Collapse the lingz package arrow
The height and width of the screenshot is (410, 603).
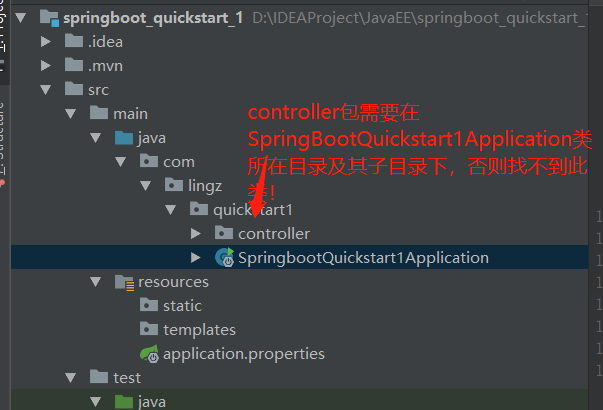coord(146,186)
